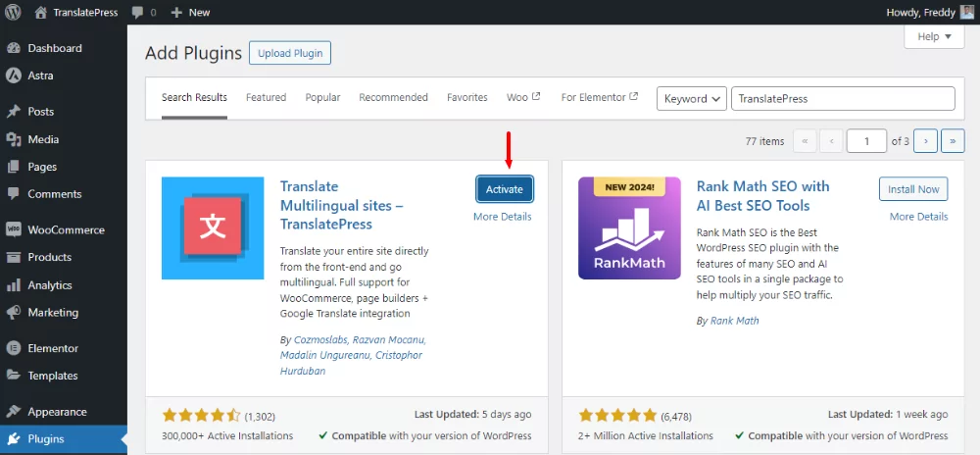Click the Rank Math five-star rating
Image resolution: width=980 pixels, height=455 pixels.
[617, 416]
